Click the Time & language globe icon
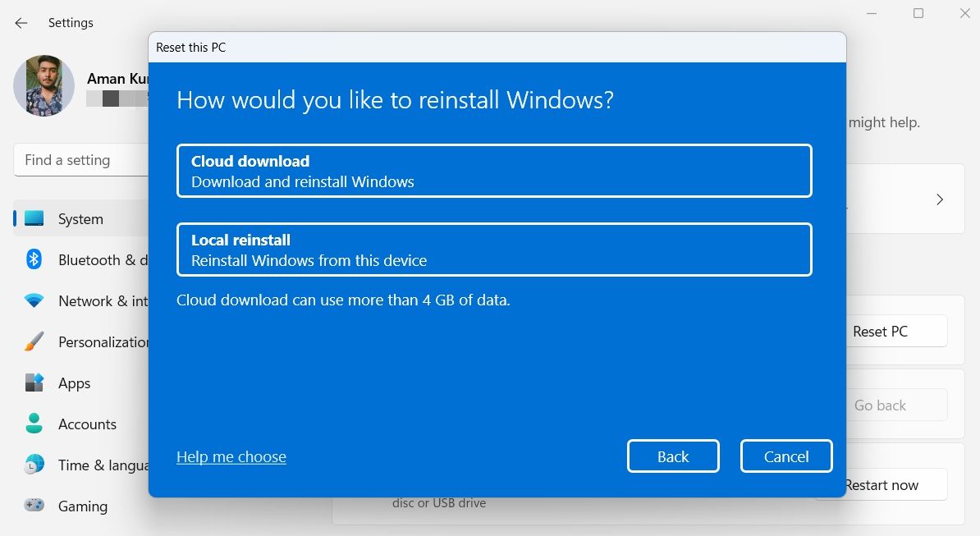 point(34,464)
